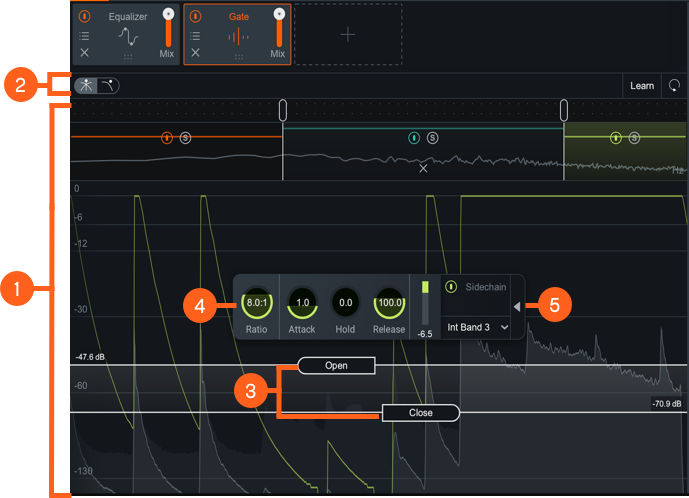Viewport: 689px width, 498px height.
Task: Select the second crossover handle
Action: pos(564,110)
